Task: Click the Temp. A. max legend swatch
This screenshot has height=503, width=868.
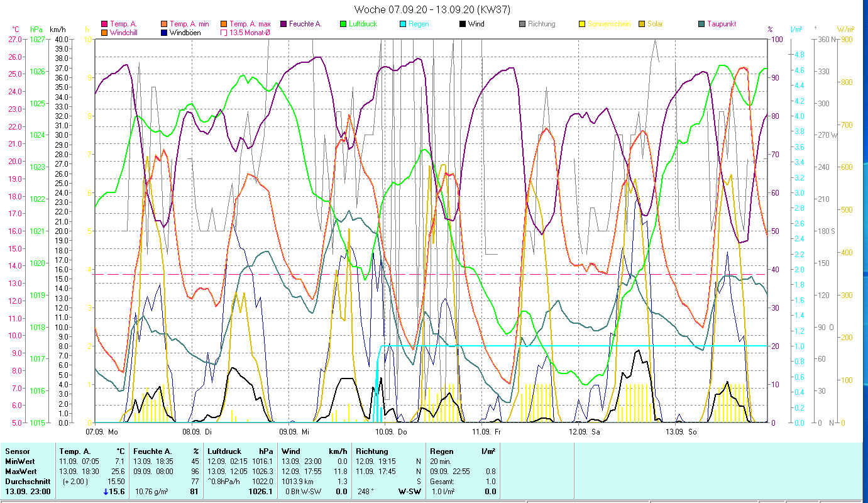Action: pyautogui.click(x=224, y=24)
